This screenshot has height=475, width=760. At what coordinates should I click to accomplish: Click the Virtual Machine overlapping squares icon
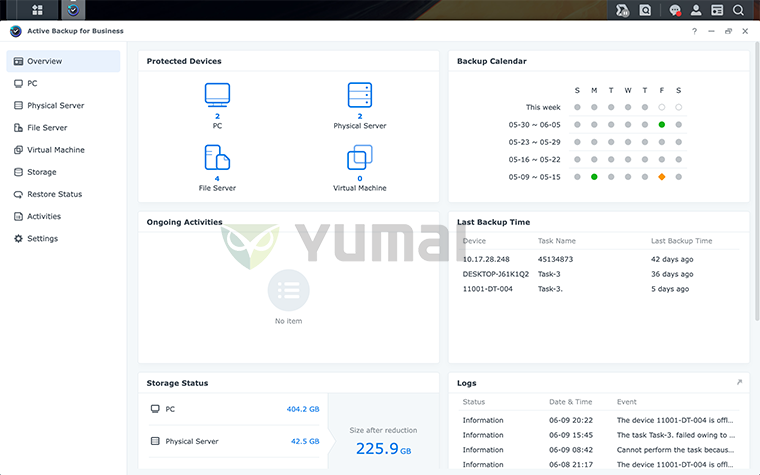click(360, 157)
